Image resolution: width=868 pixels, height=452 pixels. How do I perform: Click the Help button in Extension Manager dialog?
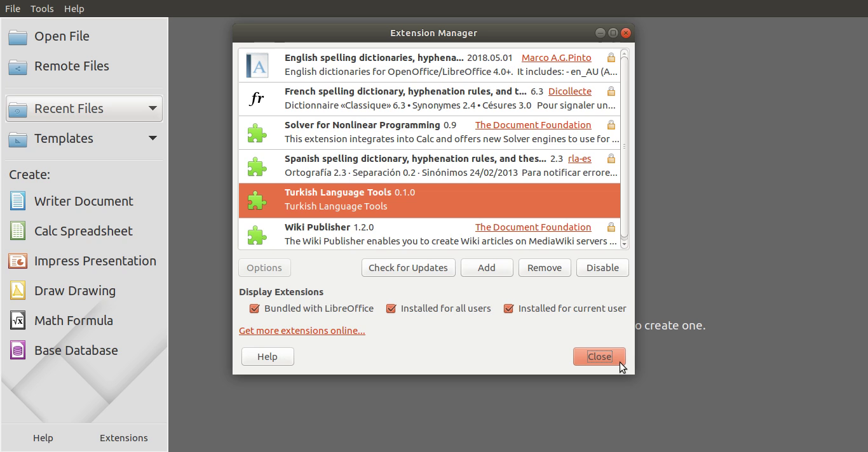pos(268,357)
